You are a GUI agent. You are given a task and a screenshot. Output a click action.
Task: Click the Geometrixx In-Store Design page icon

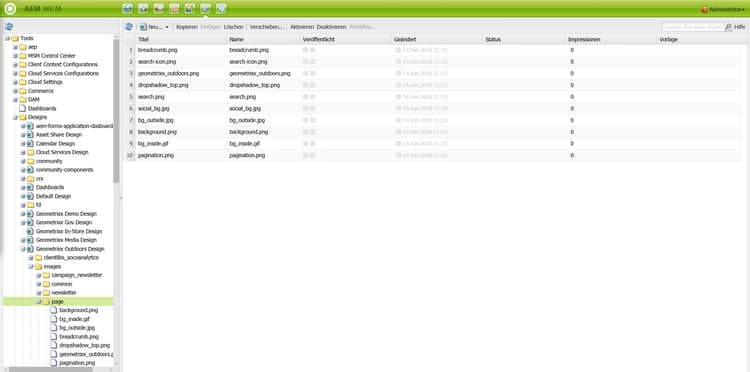click(30, 231)
